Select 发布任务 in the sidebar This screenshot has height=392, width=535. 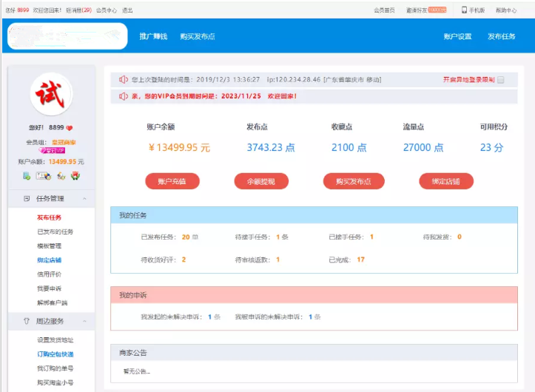point(49,217)
